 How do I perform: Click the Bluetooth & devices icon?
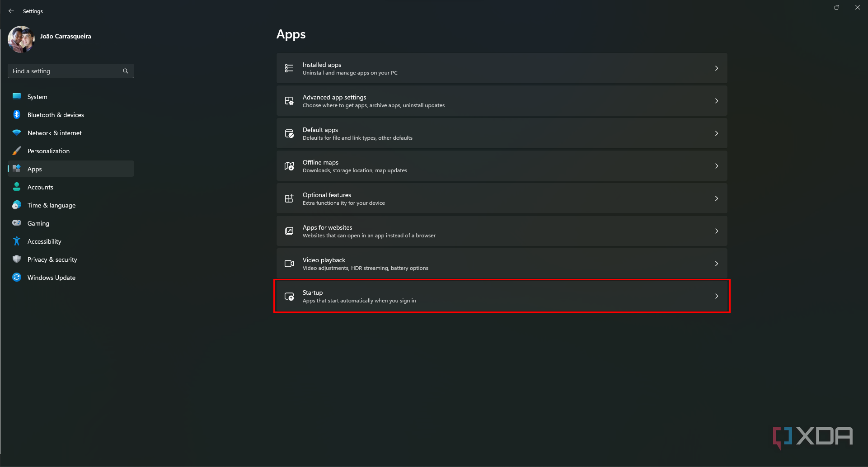[17, 114]
